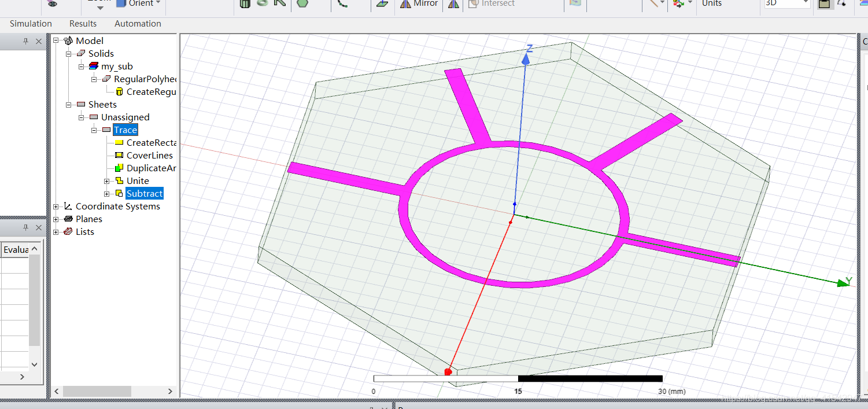Click the Subtract operation icon

(119, 193)
